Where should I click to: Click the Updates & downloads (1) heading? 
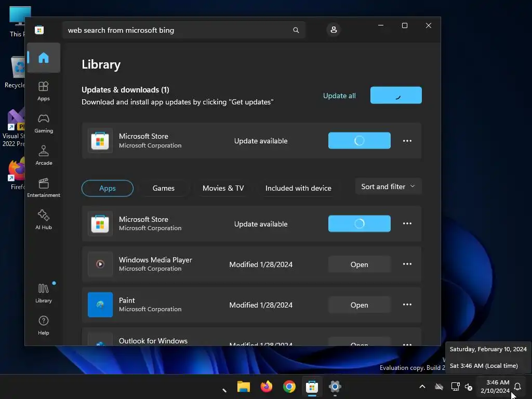(125, 90)
